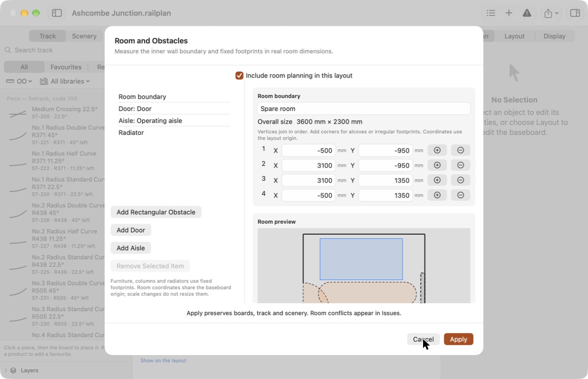The height and width of the screenshot is (379, 588).
Task: Edit the Spare room name field
Action: (x=364, y=108)
